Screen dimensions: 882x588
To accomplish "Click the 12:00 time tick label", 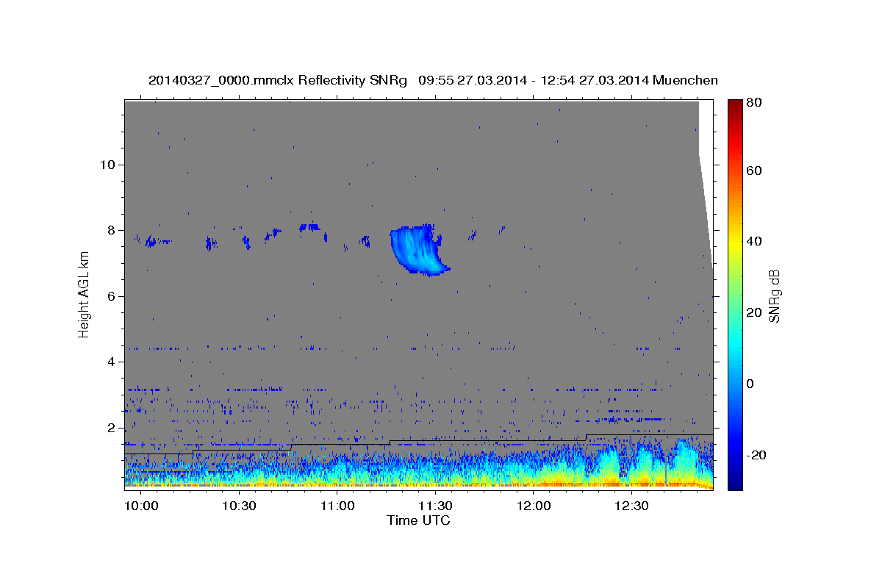I will pyautogui.click(x=534, y=506).
